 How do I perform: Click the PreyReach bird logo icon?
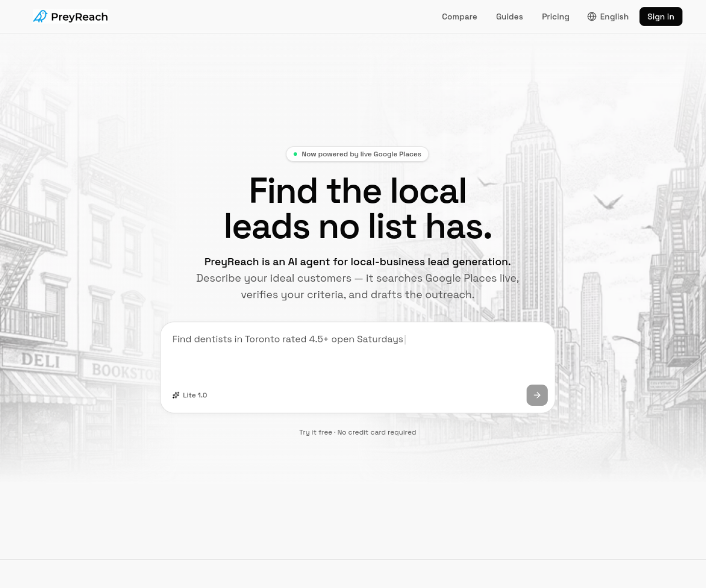40,16
